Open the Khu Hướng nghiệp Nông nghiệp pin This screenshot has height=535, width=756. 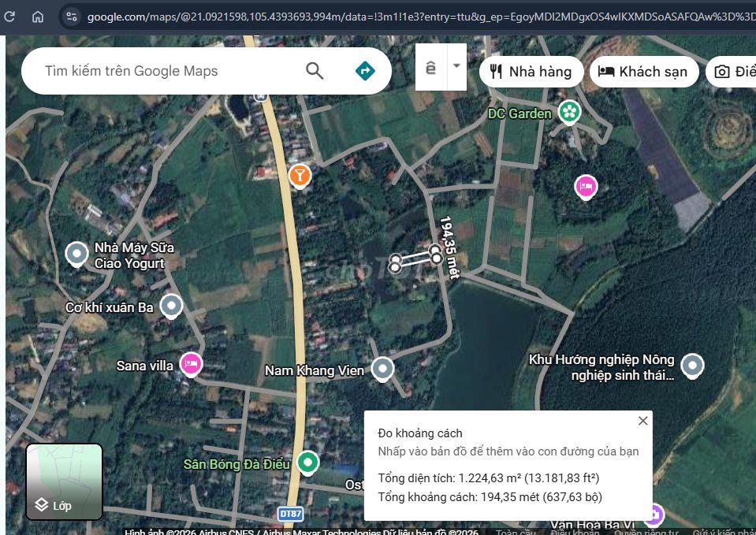point(692,366)
